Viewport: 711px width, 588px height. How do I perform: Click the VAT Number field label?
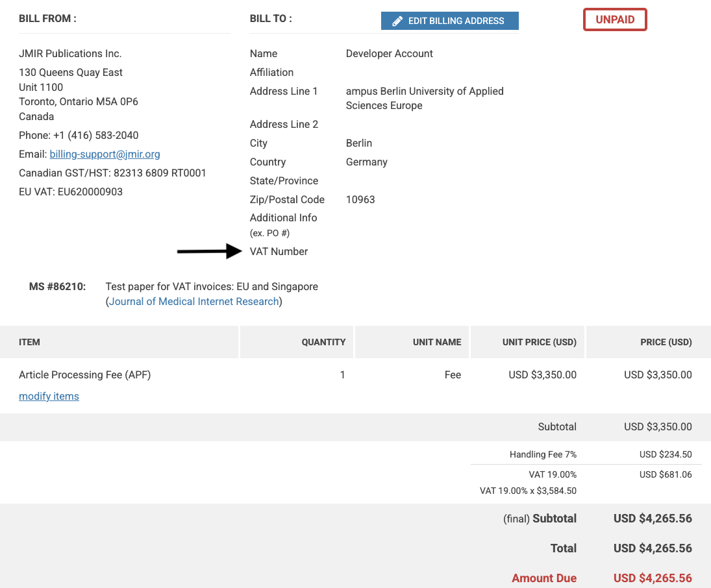click(x=279, y=252)
